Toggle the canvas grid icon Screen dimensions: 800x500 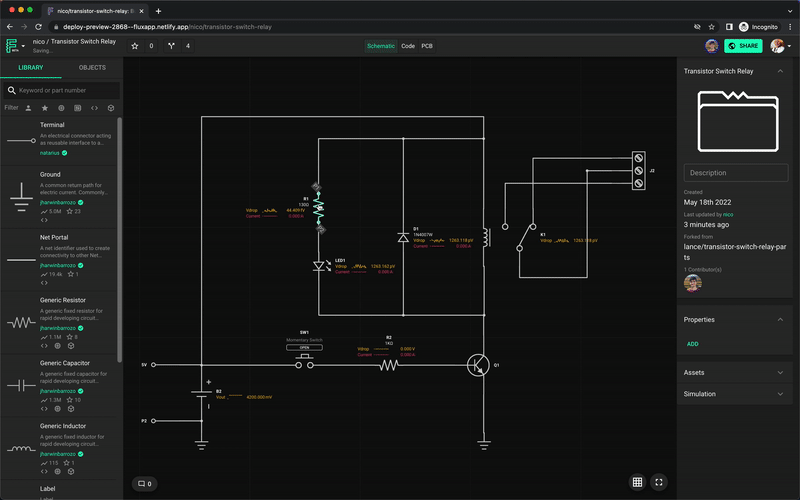click(x=637, y=482)
